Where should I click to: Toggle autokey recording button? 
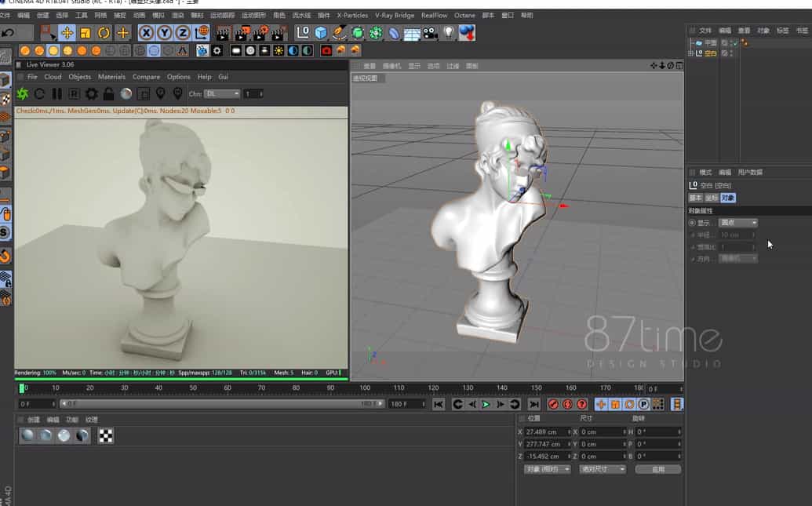[566, 404]
